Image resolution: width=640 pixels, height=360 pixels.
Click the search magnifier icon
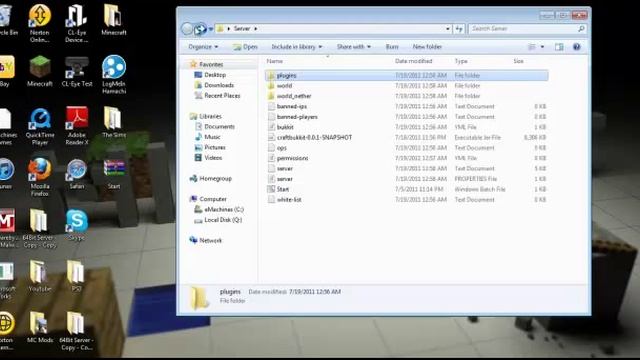coord(581,29)
